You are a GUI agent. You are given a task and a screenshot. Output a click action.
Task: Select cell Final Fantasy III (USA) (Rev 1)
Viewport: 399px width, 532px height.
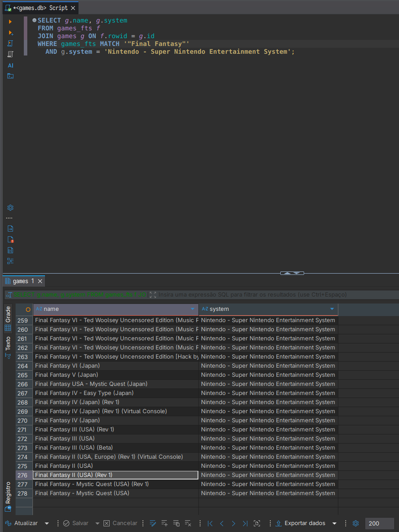116,430
